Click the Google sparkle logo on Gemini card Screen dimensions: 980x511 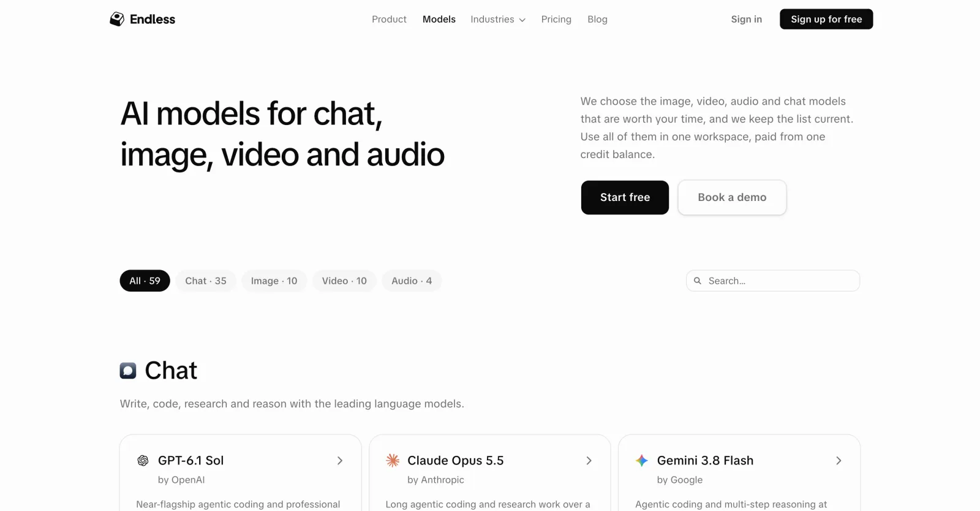click(x=642, y=461)
